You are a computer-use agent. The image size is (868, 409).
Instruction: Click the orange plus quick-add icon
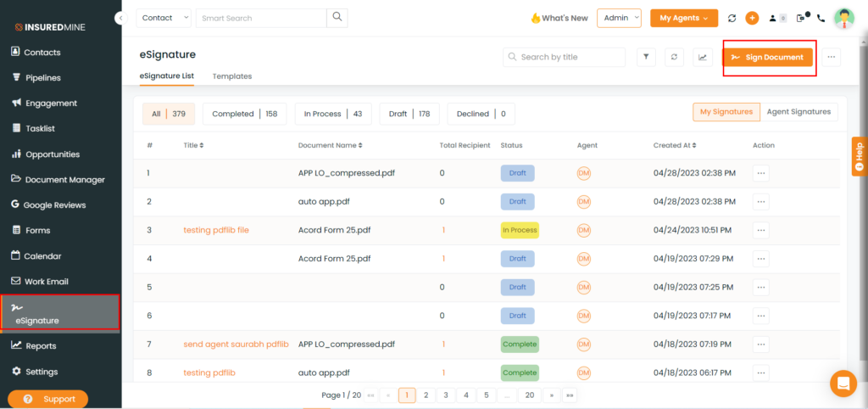point(752,18)
